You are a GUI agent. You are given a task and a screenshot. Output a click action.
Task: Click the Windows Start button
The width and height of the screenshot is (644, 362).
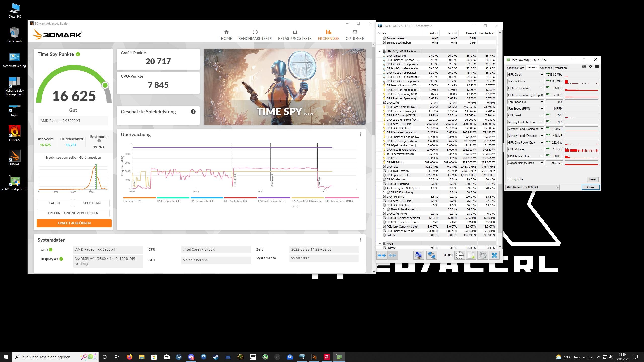[6, 357]
